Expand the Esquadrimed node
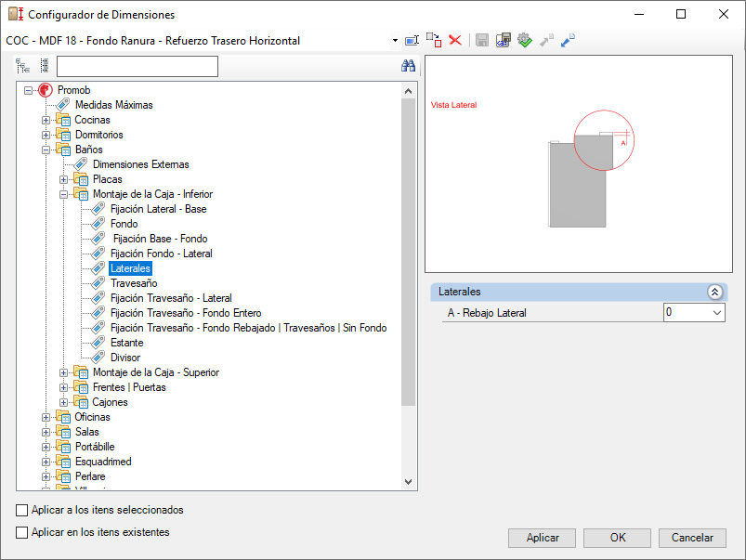The height and width of the screenshot is (560, 746). 46,462
